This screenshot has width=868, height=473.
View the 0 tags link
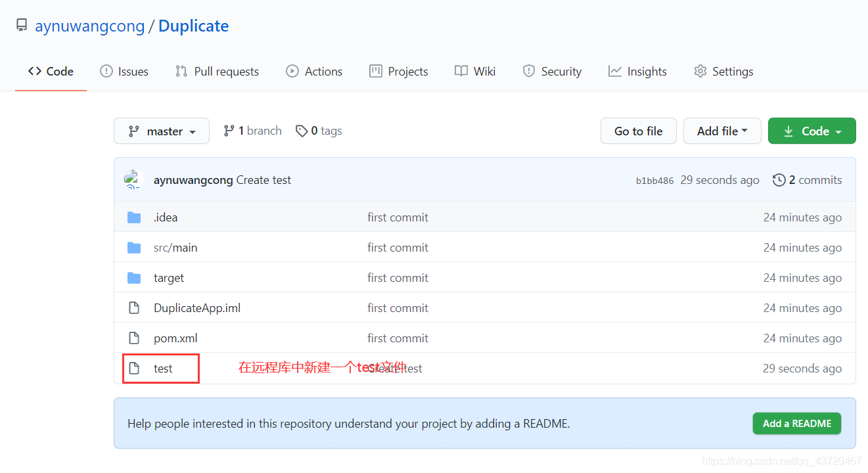tap(319, 131)
